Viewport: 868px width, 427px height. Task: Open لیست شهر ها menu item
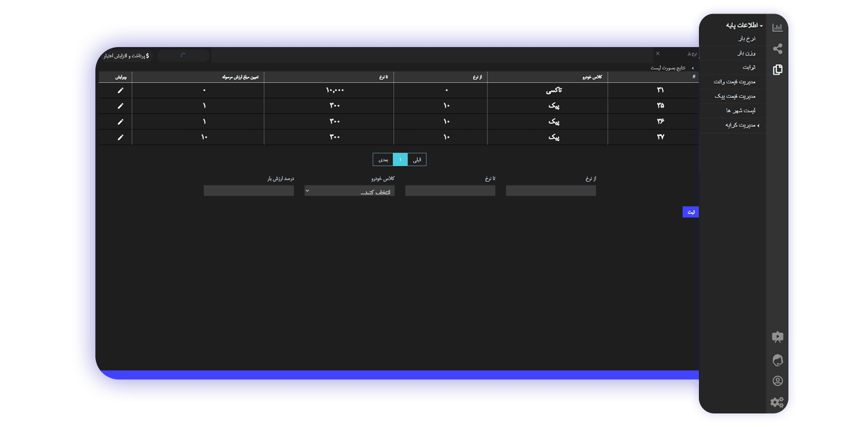(x=741, y=111)
